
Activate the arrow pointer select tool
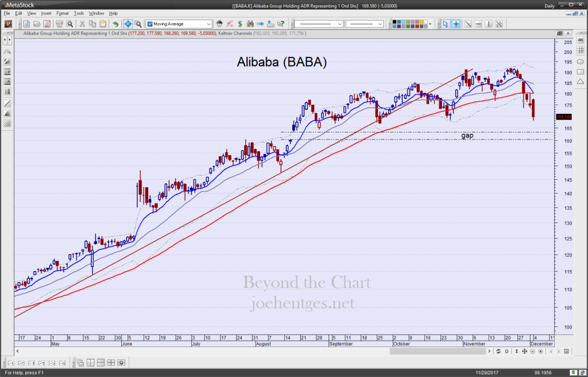[446, 24]
